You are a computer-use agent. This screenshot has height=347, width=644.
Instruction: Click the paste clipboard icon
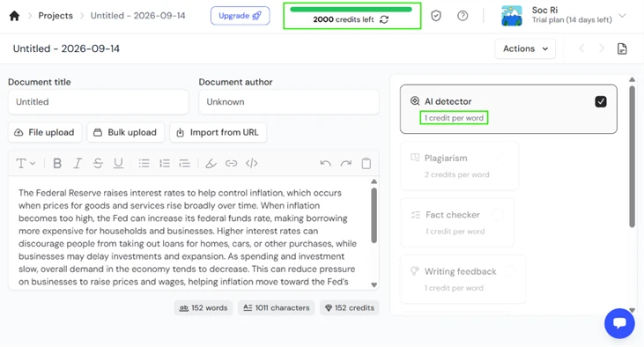coord(366,164)
